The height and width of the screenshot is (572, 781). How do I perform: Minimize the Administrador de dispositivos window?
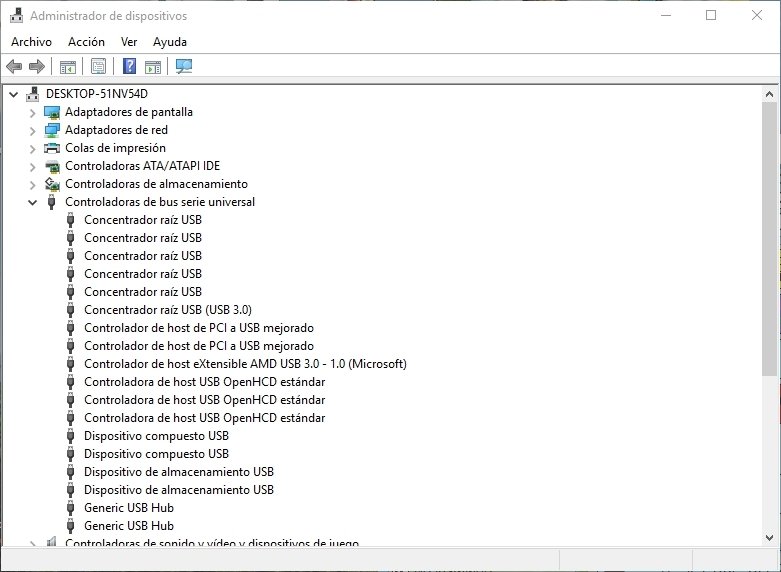666,15
